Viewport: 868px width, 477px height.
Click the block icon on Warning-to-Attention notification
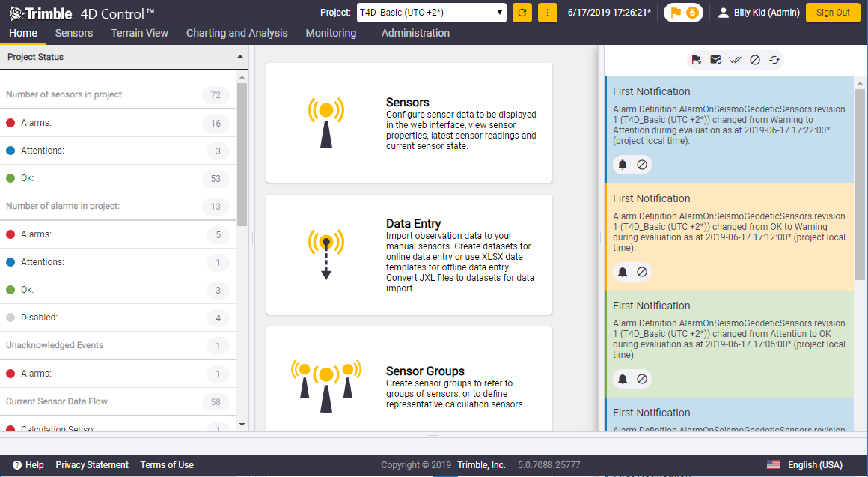pos(642,165)
